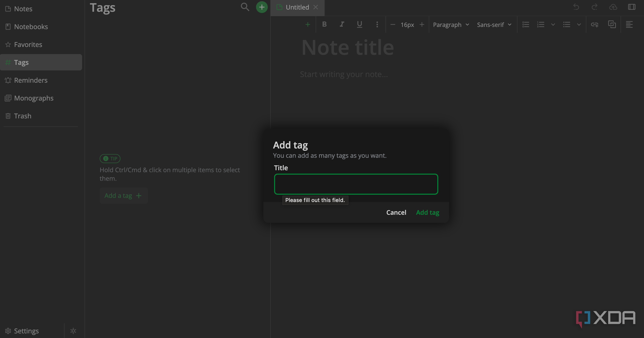Click the redo arrow icon
The width and height of the screenshot is (644, 338).
click(x=594, y=7)
